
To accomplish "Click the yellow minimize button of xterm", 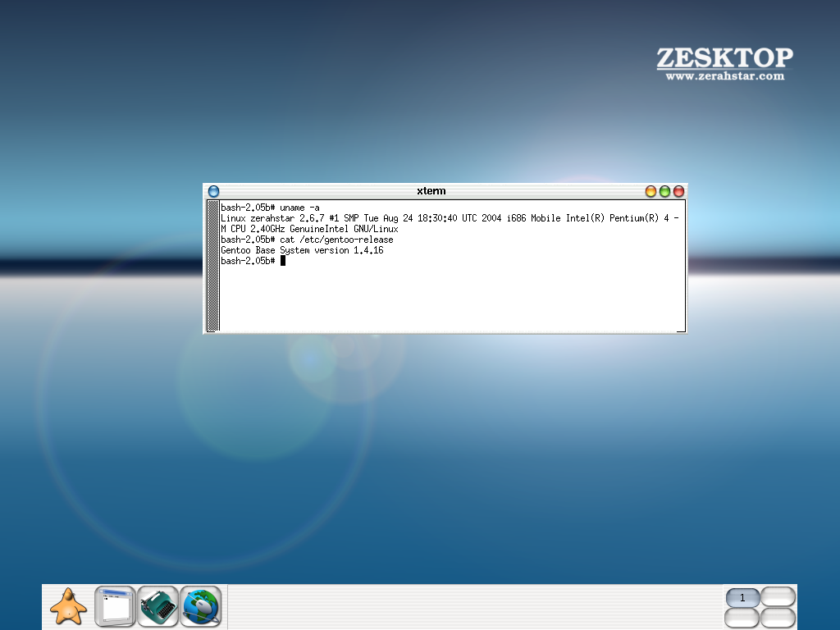I will tap(651, 191).
